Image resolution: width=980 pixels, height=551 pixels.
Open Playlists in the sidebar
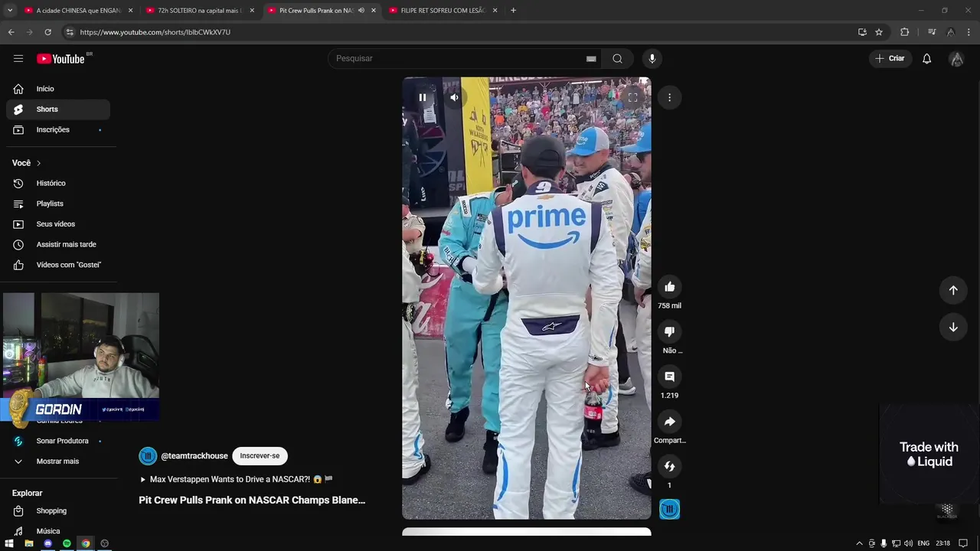click(x=58, y=204)
